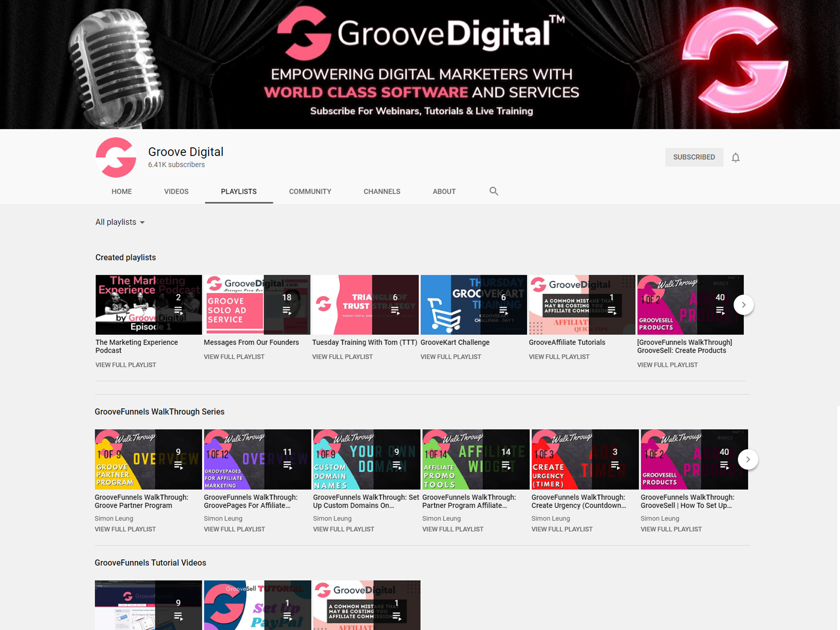
Task: Expand the All playlists dropdown
Action: coord(120,222)
